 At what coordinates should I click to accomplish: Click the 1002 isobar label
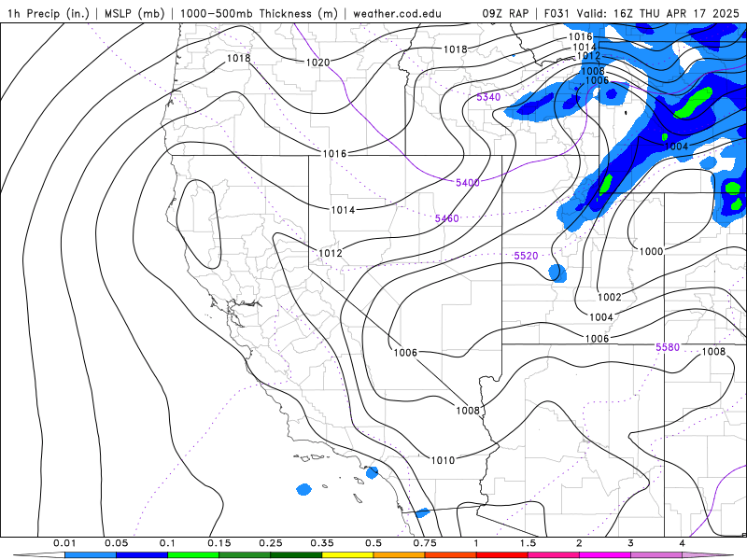coord(610,297)
